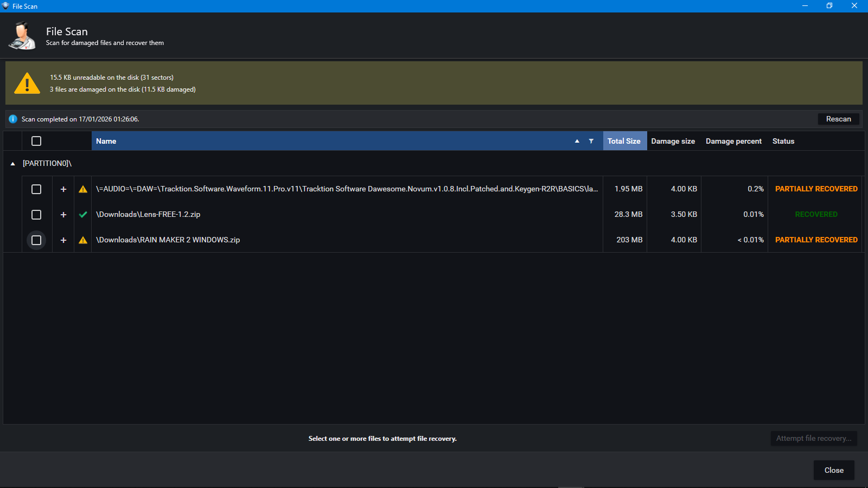Select the Tracktion Software Dawesome Novum path
868x488 pixels.
pyautogui.click(x=347, y=189)
